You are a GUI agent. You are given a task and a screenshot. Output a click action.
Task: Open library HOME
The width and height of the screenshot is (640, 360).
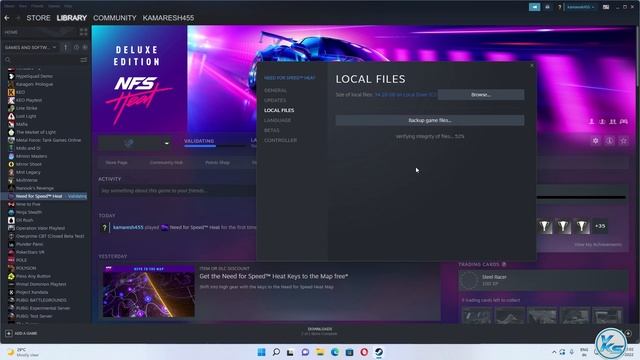(x=11, y=32)
